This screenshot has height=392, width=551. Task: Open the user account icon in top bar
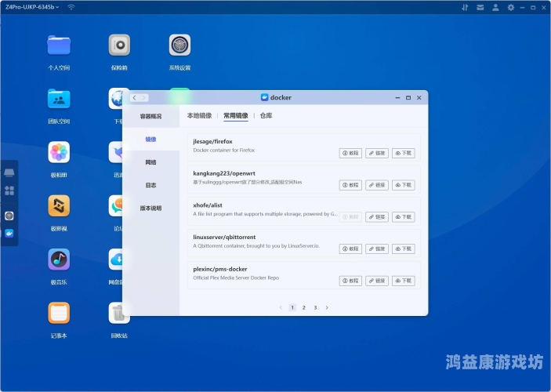pos(495,7)
